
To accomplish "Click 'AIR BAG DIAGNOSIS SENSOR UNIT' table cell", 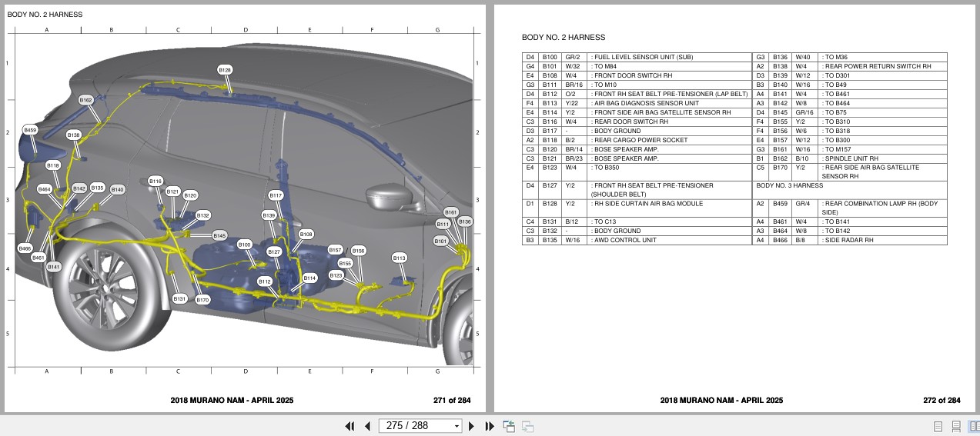I will 669,103.
